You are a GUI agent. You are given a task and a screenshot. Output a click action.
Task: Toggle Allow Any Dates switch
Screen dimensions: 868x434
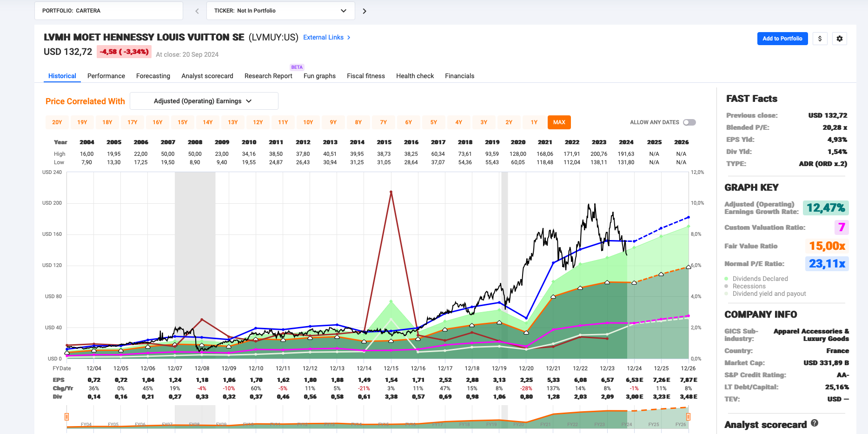pos(689,122)
